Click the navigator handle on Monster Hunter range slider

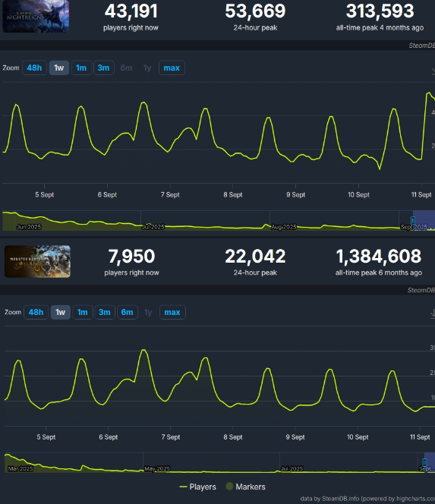(424, 462)
